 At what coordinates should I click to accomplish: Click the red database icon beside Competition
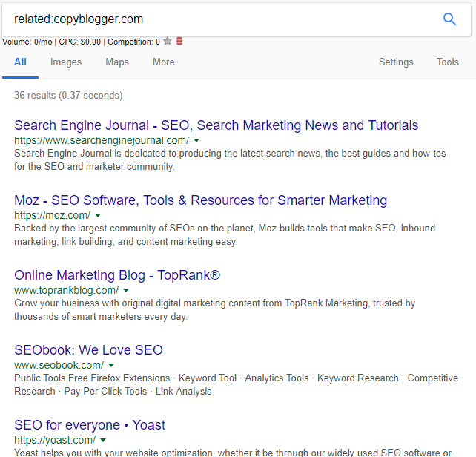pos(179,42)
